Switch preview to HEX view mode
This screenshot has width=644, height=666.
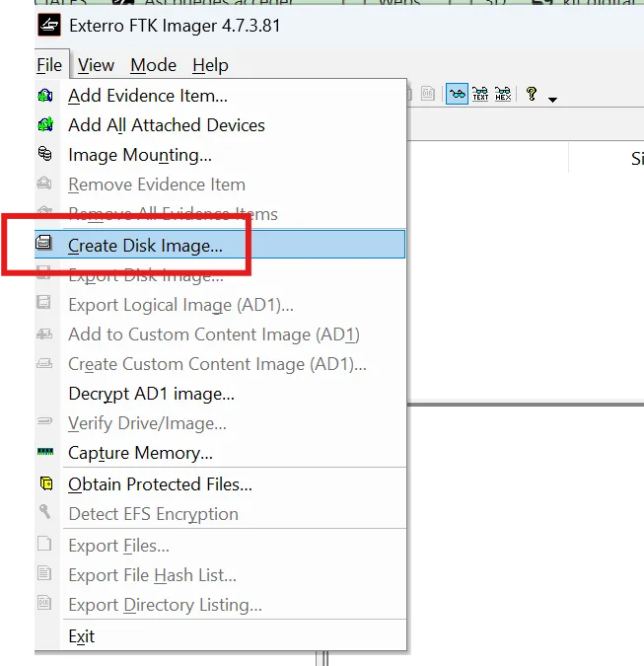pos(503,94)
